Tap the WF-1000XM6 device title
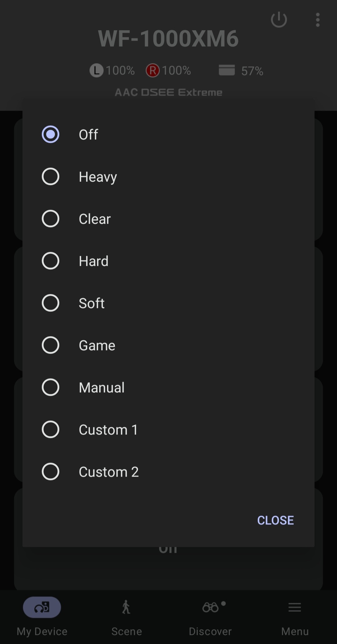The height and width of the screenshot is (644, 337). tap(168, 39)
